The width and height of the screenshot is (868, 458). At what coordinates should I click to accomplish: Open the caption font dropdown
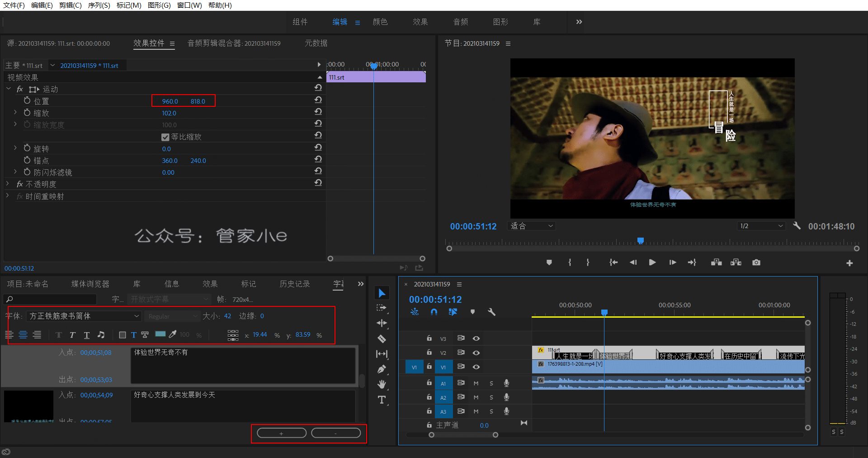[84, 316]
